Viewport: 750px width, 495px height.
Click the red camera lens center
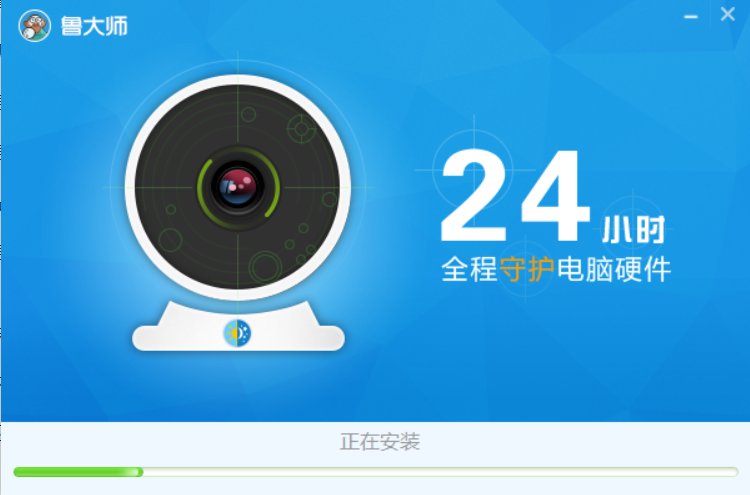238,187
